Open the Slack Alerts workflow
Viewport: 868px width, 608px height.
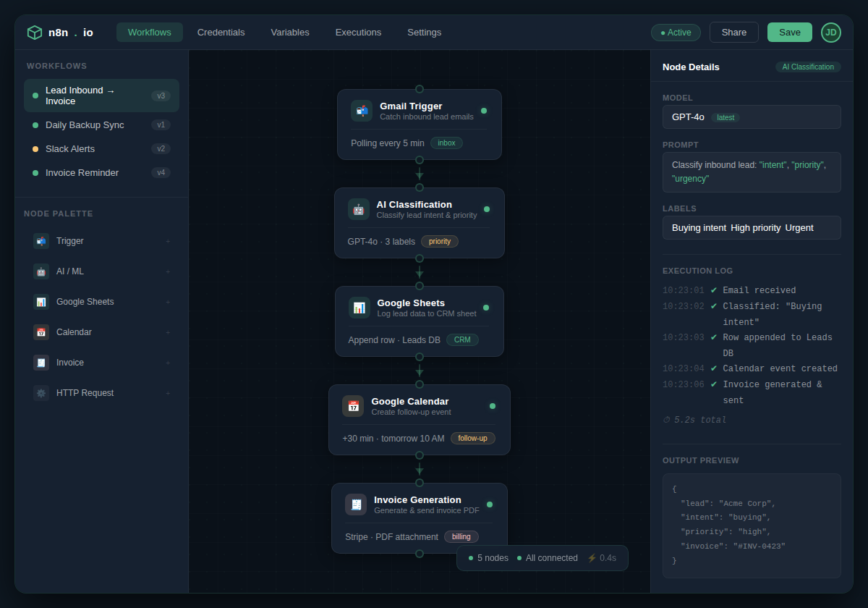[101, 148]
